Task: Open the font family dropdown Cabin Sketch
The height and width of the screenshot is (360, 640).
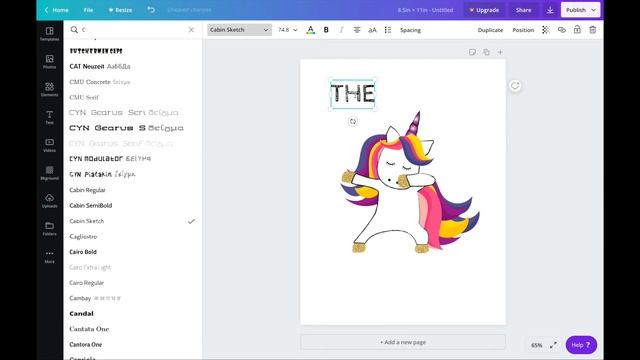Action: [239, 30]
